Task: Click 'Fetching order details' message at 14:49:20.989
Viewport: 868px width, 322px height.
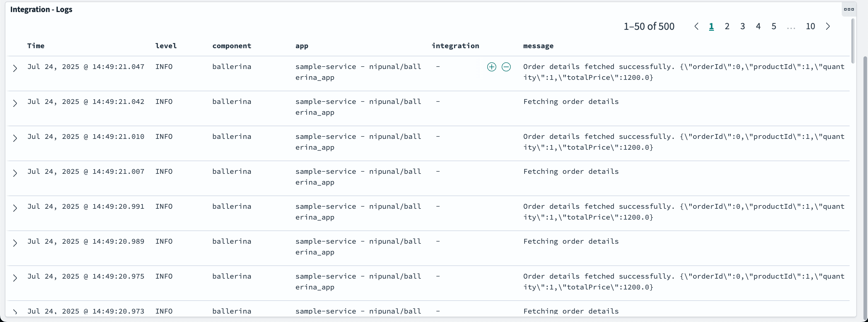Action: point(571,242)
